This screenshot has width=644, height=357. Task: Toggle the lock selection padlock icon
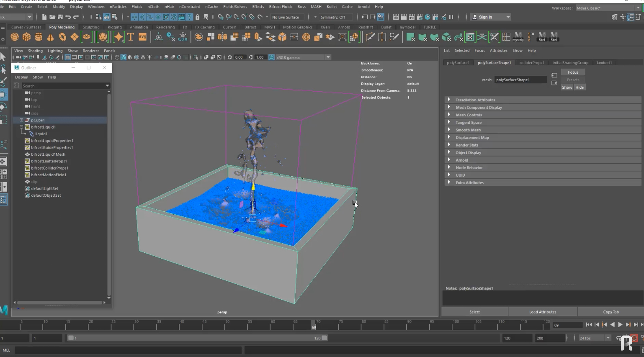tap(197, 17)
